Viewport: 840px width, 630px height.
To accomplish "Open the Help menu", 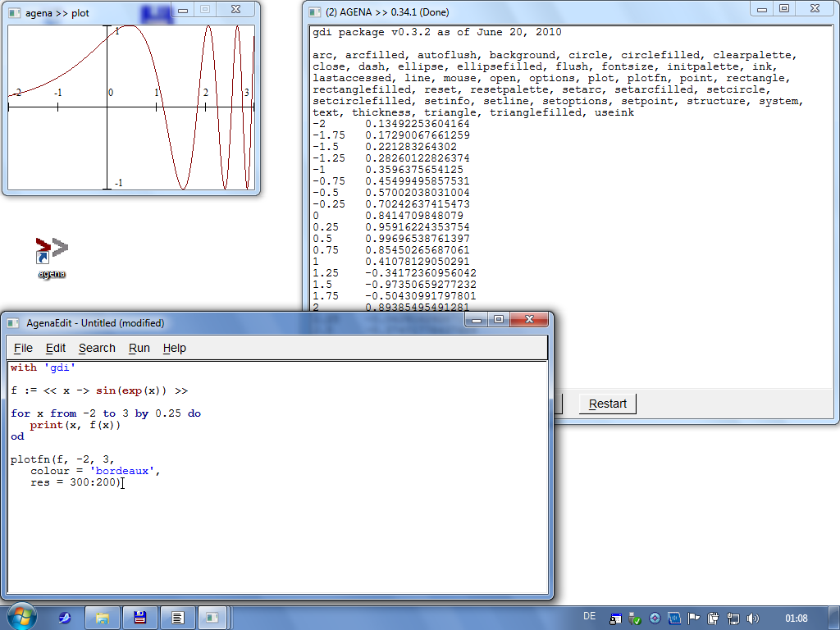I will [x=174, y=348].
